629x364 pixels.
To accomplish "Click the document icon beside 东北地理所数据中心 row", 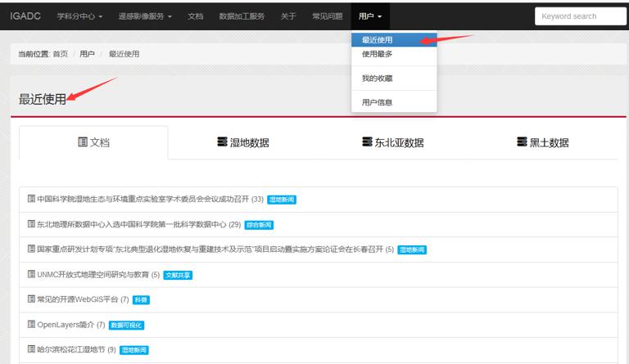I will click(x=31, y=223).
